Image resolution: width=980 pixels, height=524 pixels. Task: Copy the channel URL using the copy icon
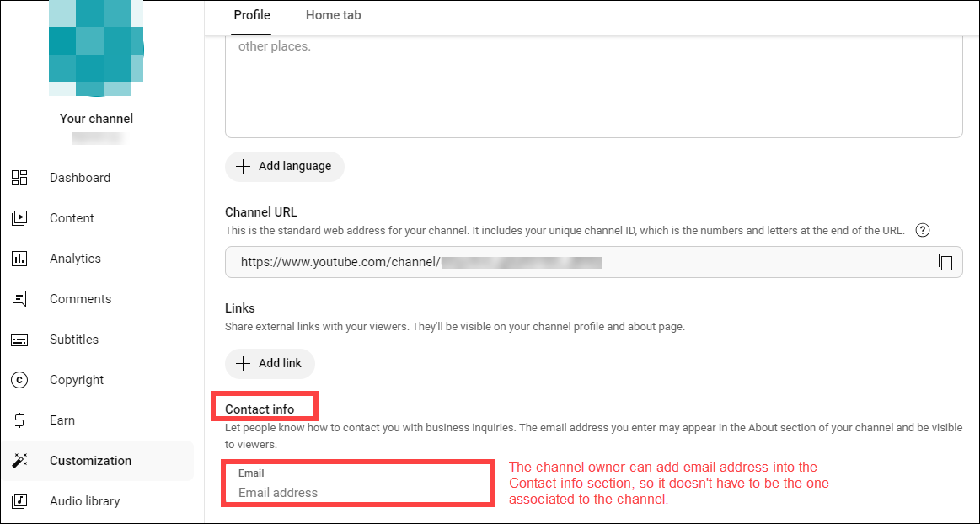tap(947, 262)
